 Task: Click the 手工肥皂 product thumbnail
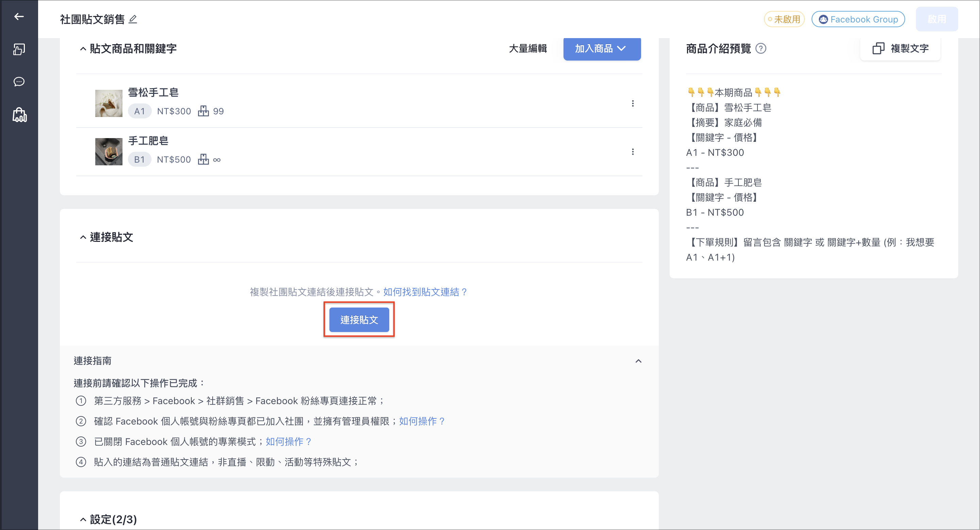(109, 152)
